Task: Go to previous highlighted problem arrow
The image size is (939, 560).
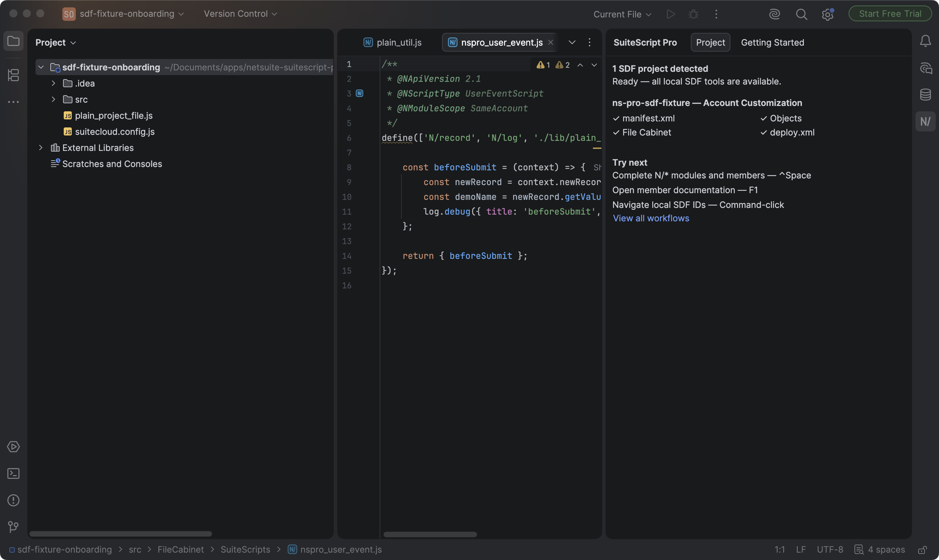Action: (581, 65)
